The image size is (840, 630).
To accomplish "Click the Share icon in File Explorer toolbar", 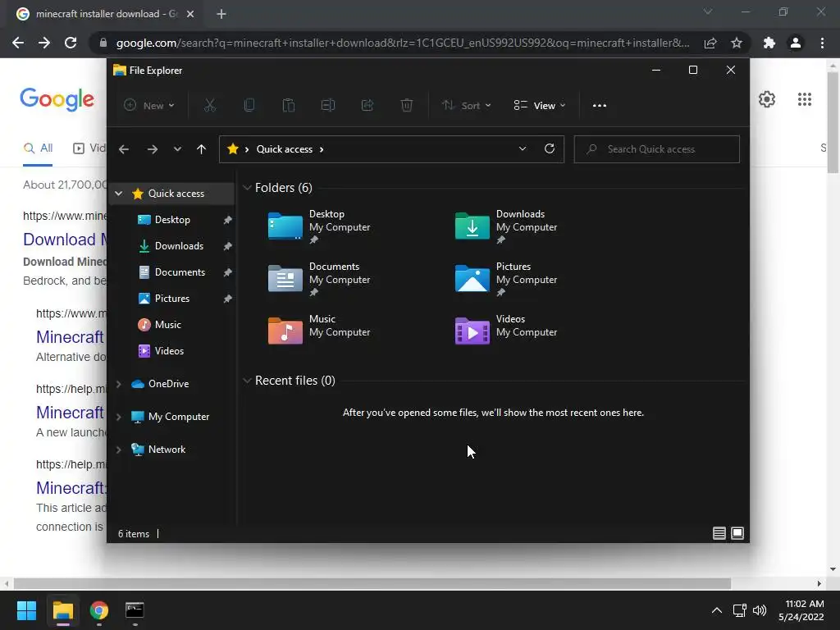I will pos(367,106).
